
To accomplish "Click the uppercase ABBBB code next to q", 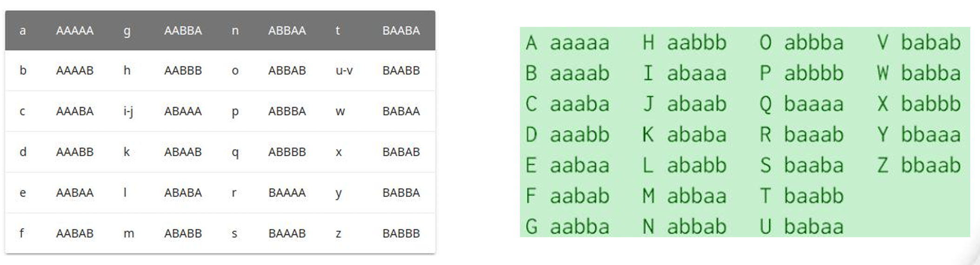I will [x=287, y=152].
